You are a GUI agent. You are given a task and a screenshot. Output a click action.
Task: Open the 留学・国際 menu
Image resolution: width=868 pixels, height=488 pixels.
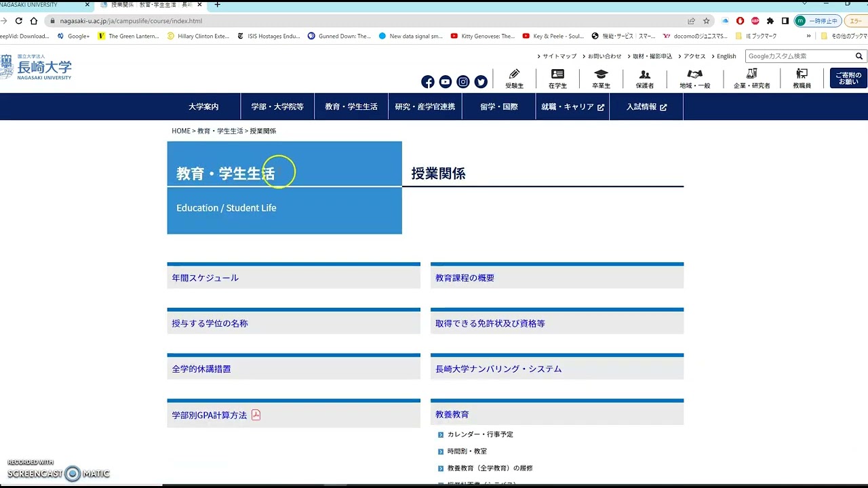(x=499, y=106)
